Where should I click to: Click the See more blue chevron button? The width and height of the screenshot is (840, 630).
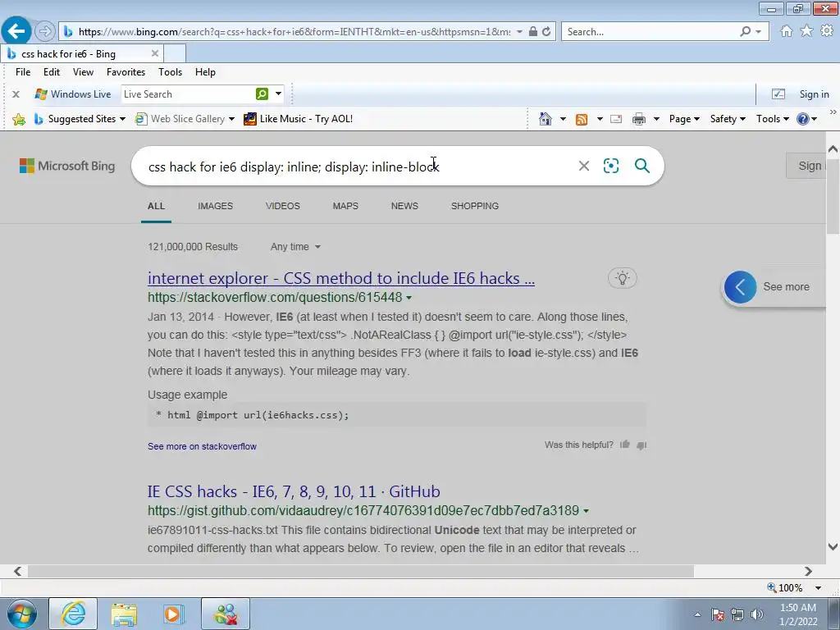click(741, 287)
